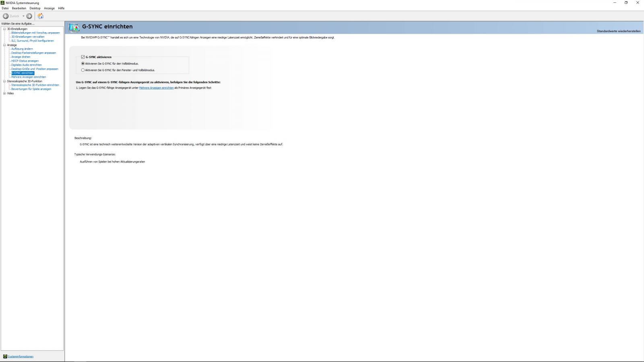Open the Desktop menu
Image resolution: width=644 pixels, height=362 pixels.
point(35,8)
